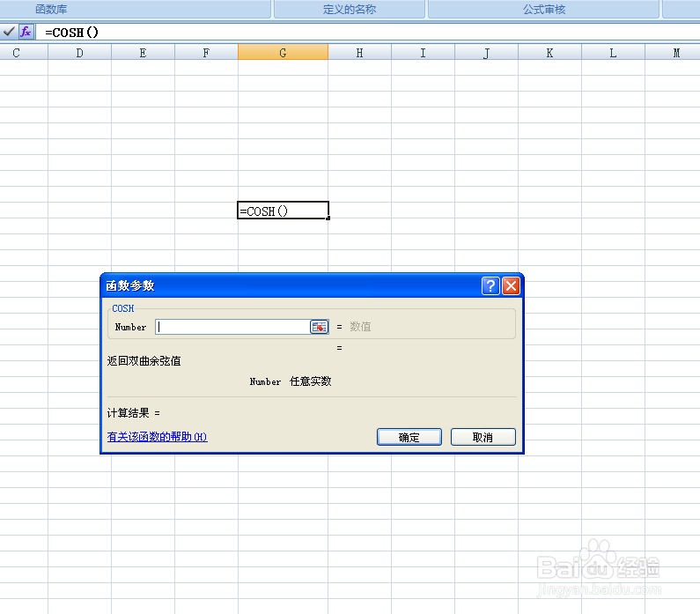Open dialog help question mark button

490,285
